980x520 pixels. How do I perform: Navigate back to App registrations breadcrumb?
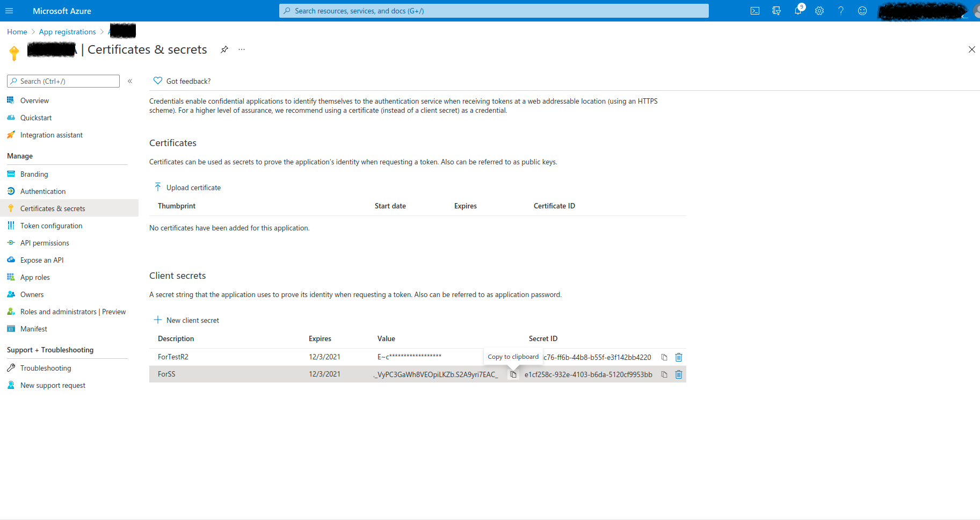[67, 32]
